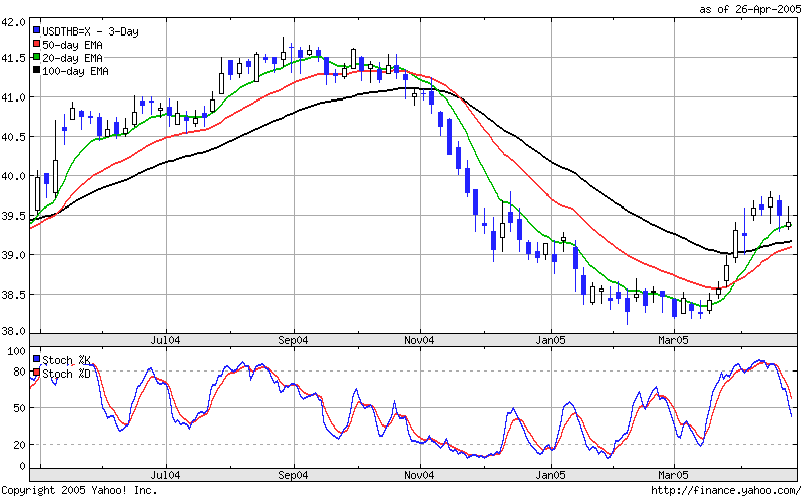Select the '100-day EMA' legend label
The image size is (804, 501).
click(x=75, y=71)
